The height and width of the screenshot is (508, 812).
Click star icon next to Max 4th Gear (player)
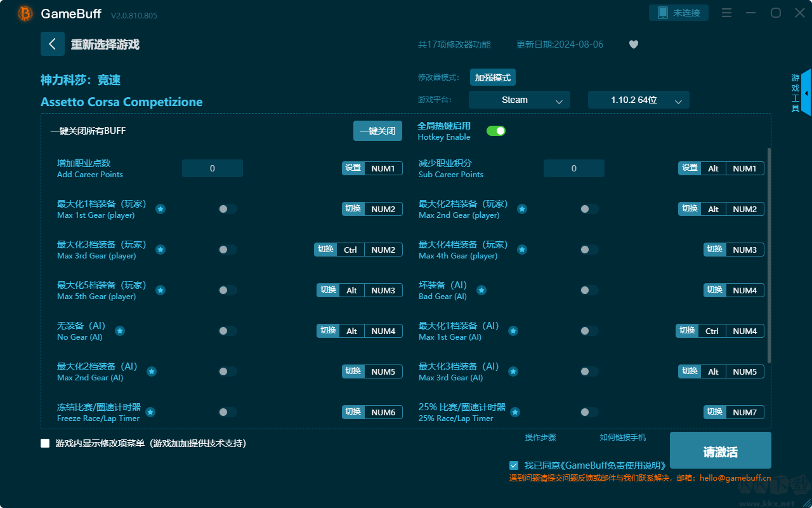coord(522,250)
